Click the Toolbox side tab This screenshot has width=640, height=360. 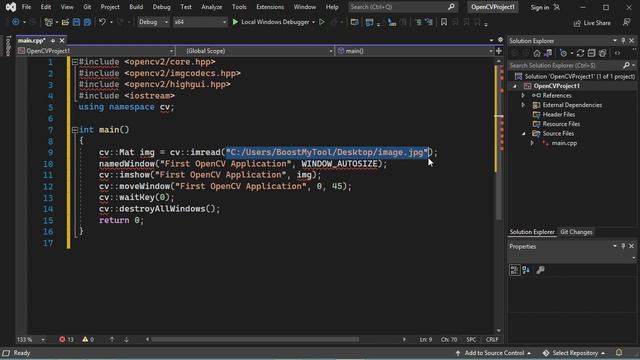8,46
